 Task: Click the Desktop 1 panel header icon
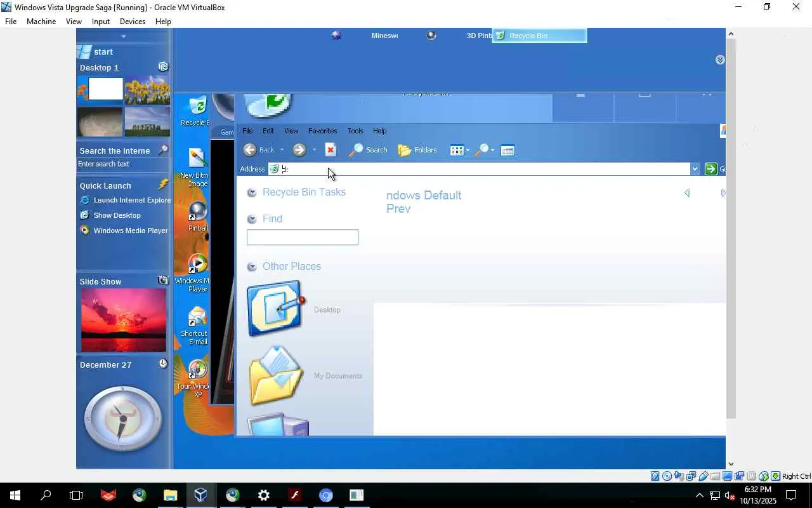click(x=163, y=67)
